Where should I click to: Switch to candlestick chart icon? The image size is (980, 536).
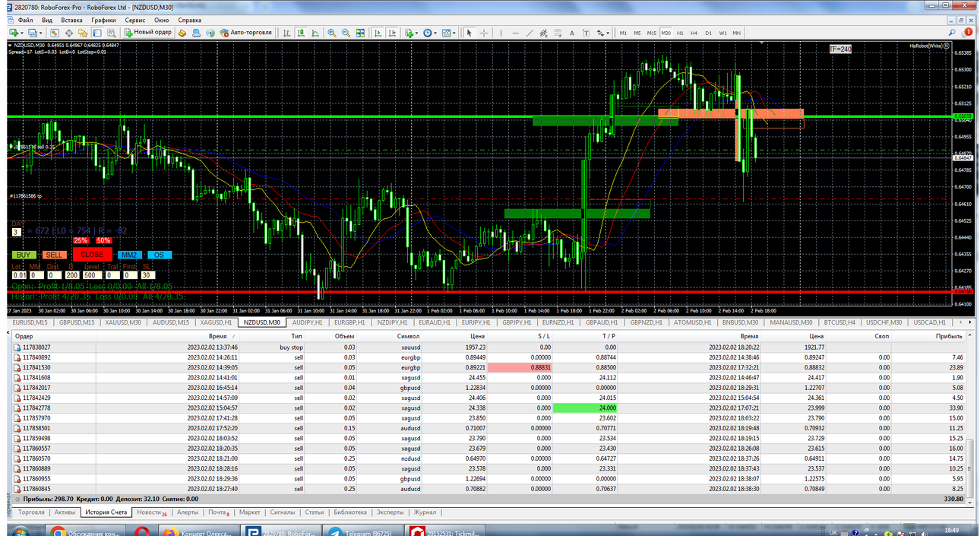click(x=300, y=33)
